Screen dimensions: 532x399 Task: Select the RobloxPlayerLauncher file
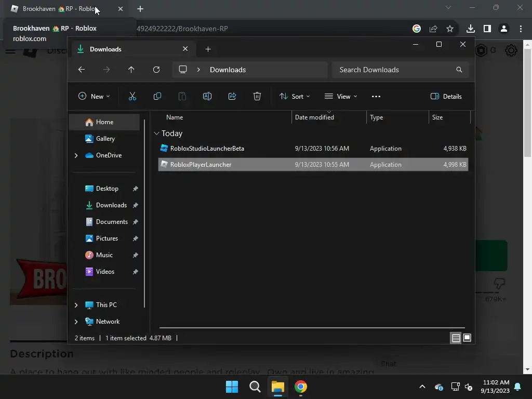pos(313,165)
